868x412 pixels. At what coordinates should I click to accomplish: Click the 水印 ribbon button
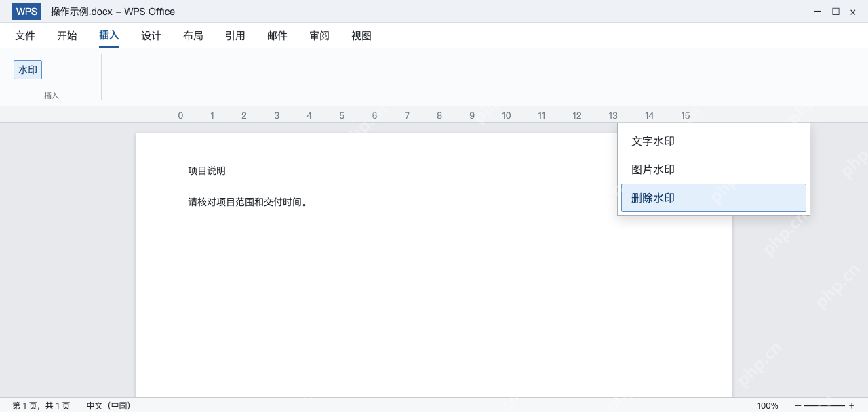point(28,70)
